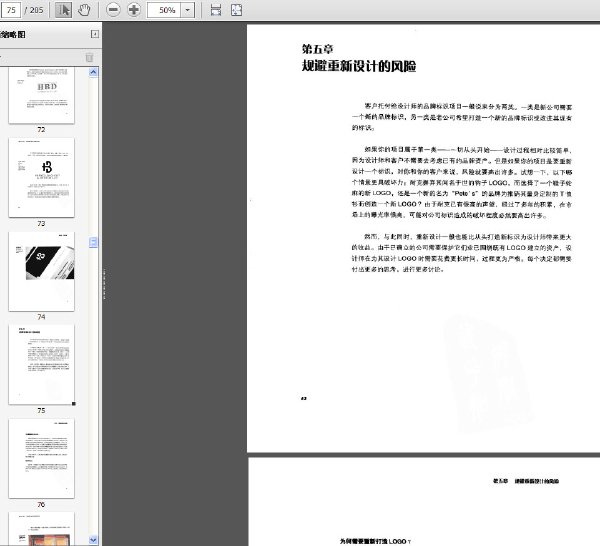This screenshot has width=600, height=546.
Task: Zoom out with the minus button
Action: point(113,10)
